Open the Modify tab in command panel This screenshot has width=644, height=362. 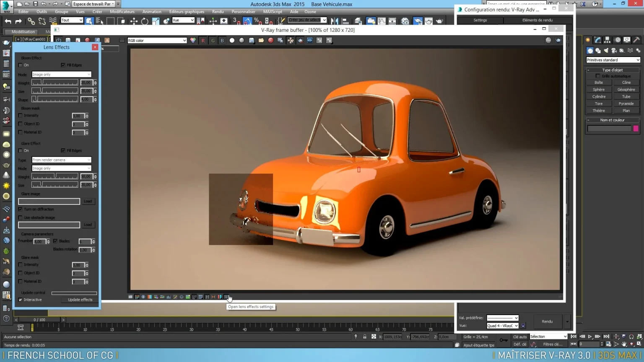597,40
